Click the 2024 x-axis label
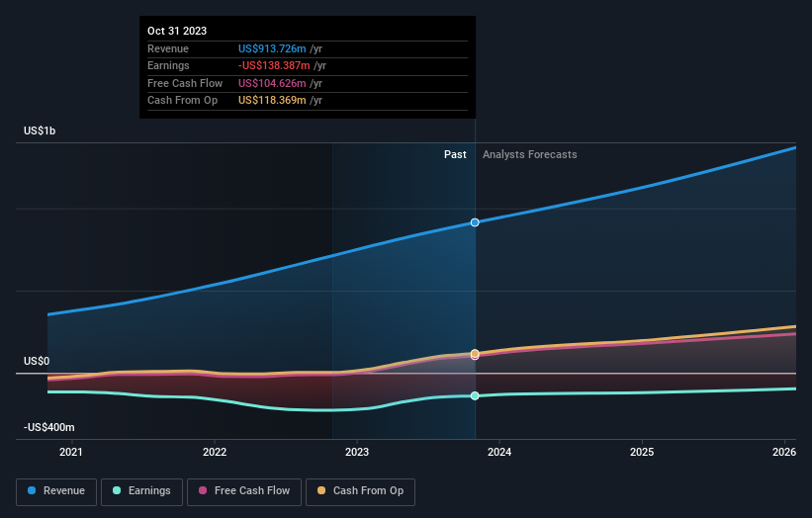Viewport: 812px width, 518px height. pyautogui.click(x=499, y=452)
